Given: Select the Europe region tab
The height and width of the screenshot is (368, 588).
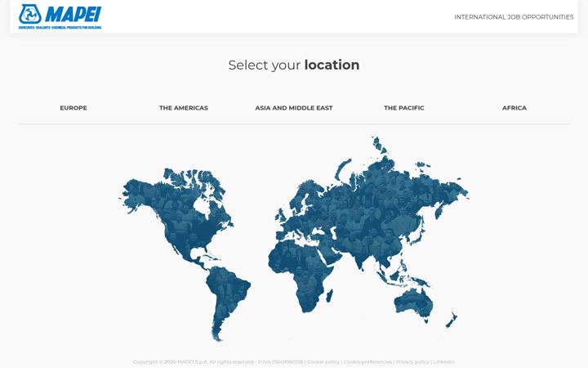Looking at the screenshot, I should (73, 108).
